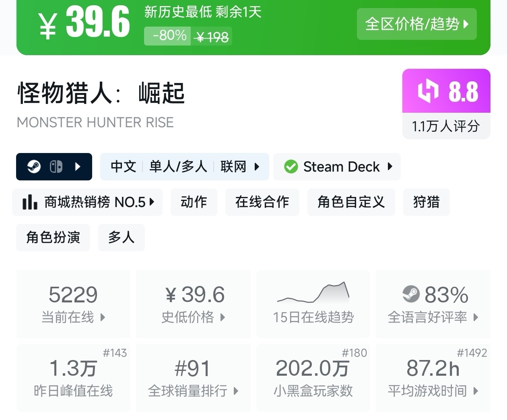View 平均游戏时间 details
This screenshot has height=420, width=507.
coord(433,377)
